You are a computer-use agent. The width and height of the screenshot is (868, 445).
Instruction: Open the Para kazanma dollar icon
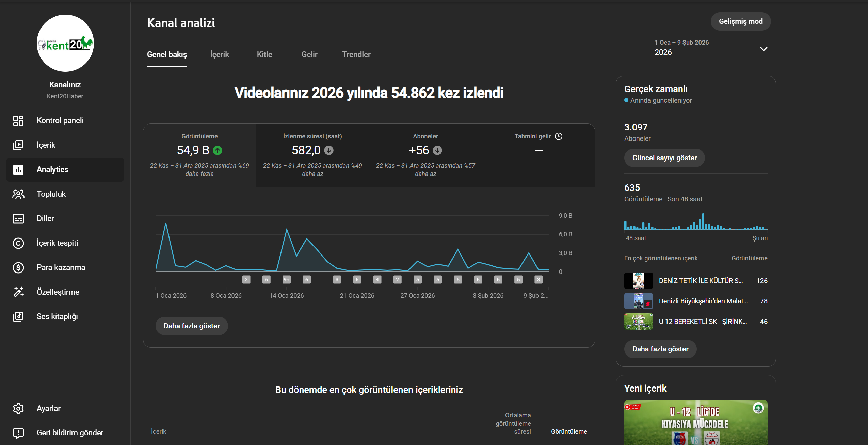click(x=18, y=267)
